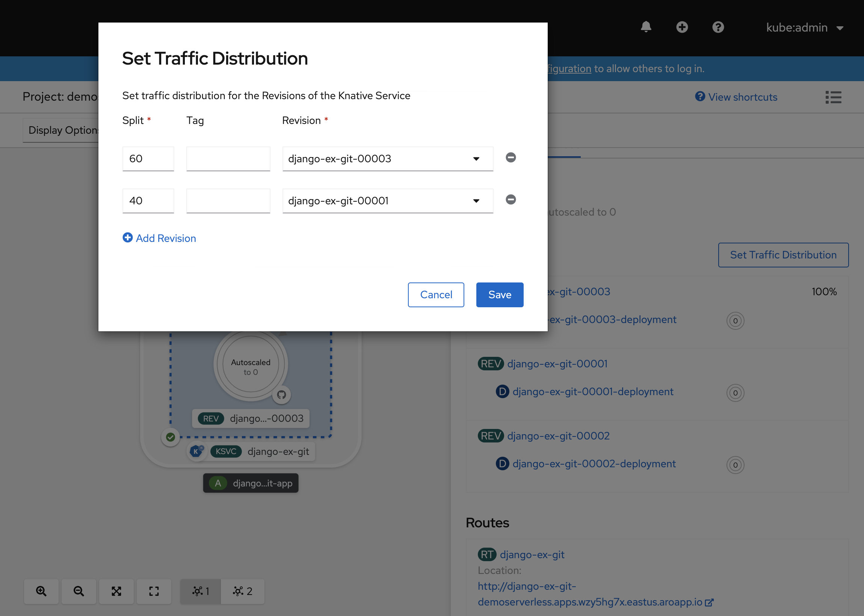The height and width of the screenshot is (616, 864).
Task: Click the Set Traffic Distribution button
Action: [783, 255]
